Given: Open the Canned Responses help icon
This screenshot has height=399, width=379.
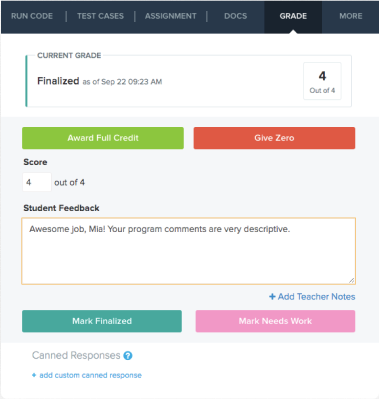Looking at the screenshot, I should (128, 356).
